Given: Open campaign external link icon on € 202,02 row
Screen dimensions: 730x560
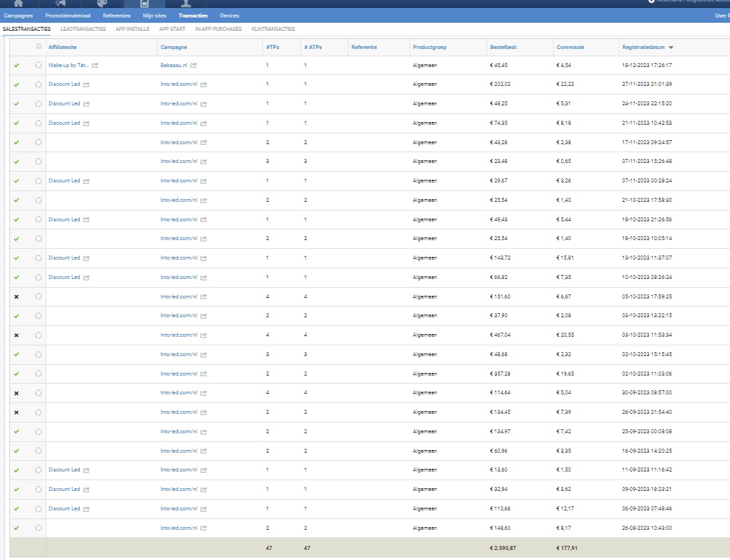Looking at the screenshot, I should [204, 85].
